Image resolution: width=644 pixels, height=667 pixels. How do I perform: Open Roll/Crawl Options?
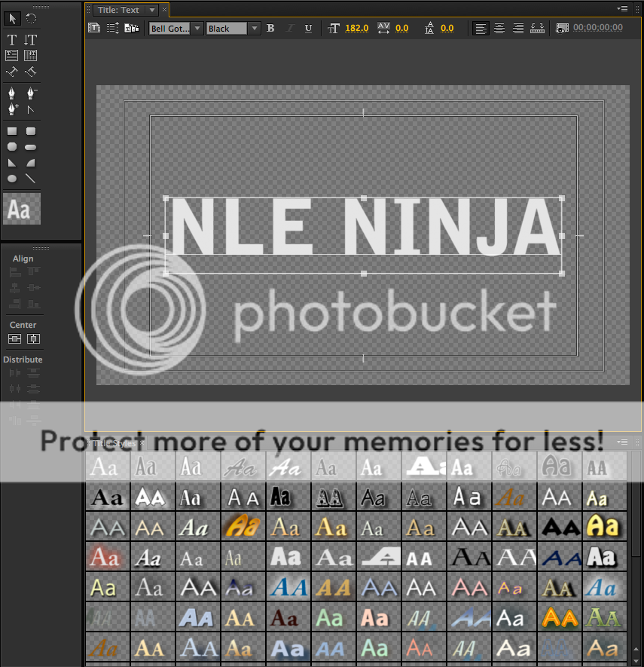pyautogui.click(x=113, y=28)
